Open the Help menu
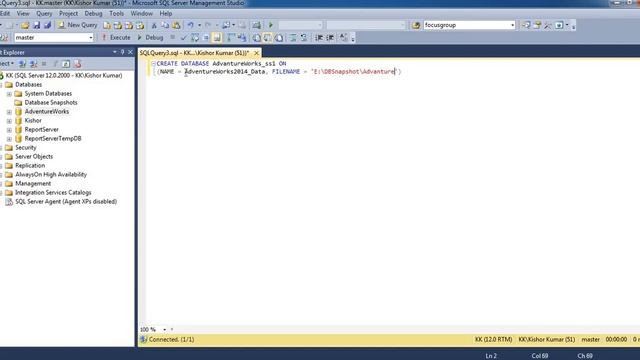The width and height of the screenshot is (640, 360). click(165, 13)
